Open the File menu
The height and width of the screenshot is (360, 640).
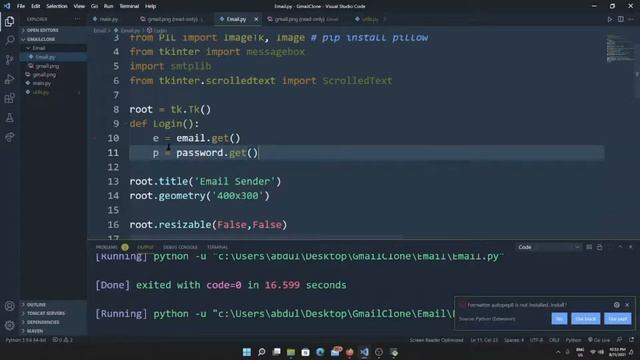[x=21, y=6]
